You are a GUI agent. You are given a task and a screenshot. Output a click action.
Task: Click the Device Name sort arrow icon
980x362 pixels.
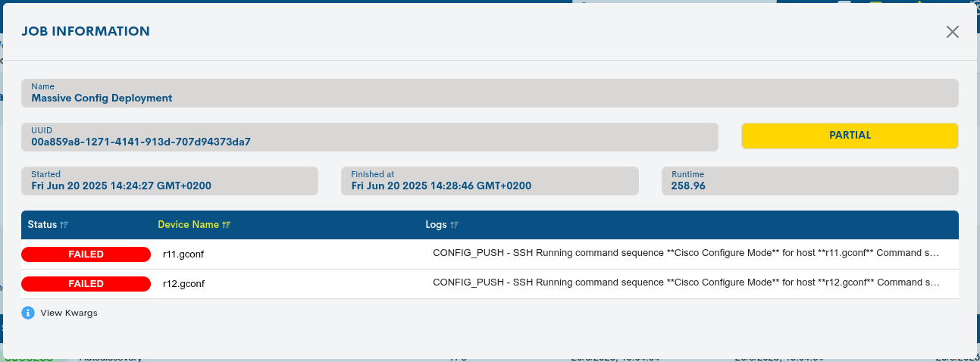[227, 225]
